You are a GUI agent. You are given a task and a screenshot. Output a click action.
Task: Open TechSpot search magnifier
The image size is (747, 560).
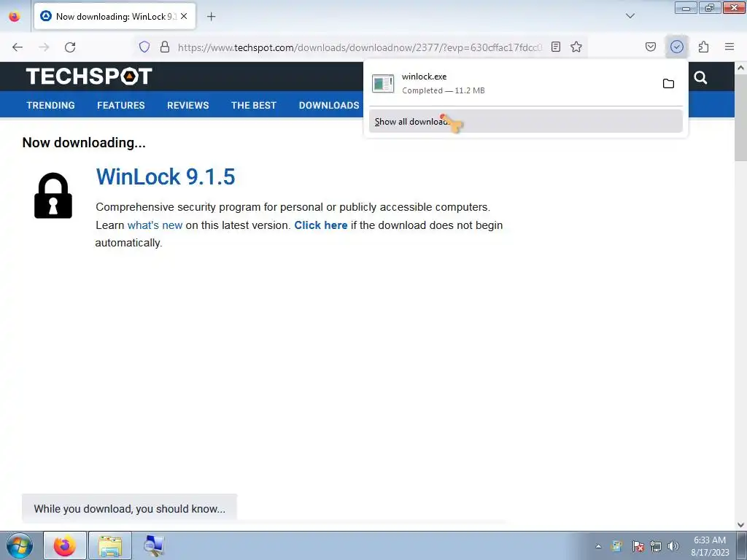coord(700,77)
